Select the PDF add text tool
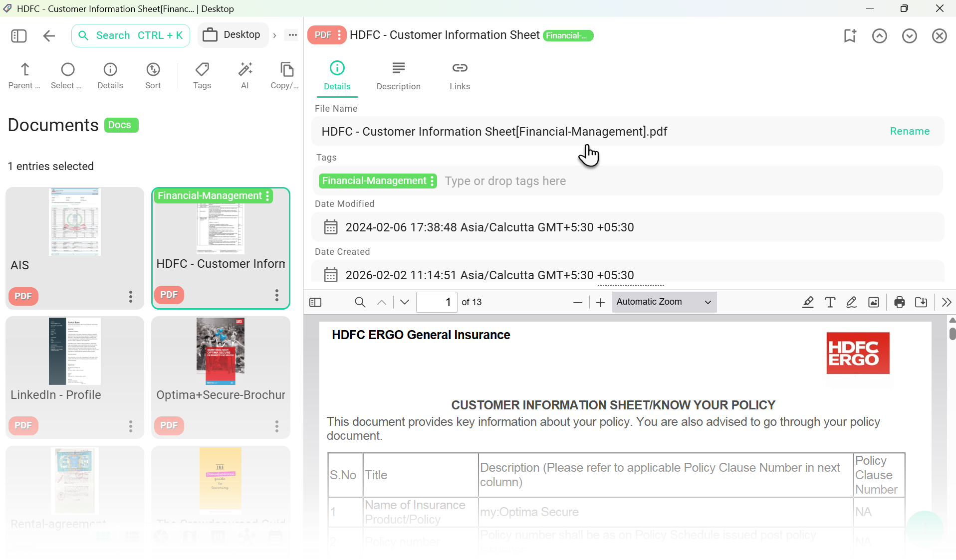 coord(830,302)
